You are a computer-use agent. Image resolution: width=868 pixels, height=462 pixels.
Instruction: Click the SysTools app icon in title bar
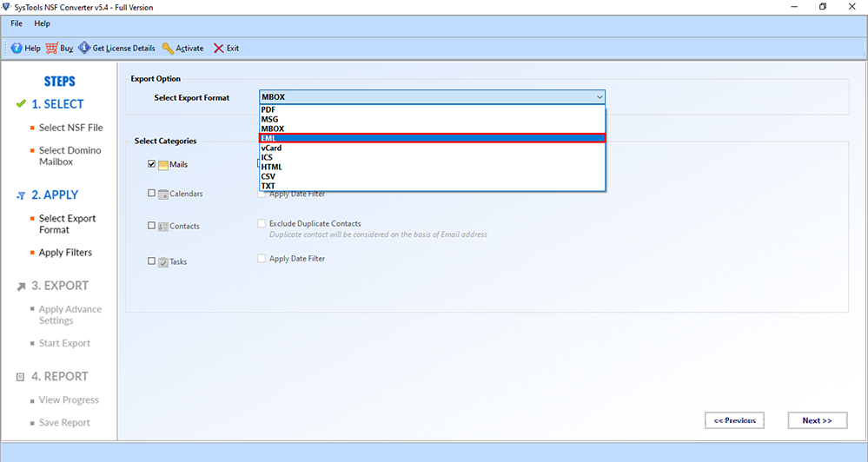[x=7, y=7]
